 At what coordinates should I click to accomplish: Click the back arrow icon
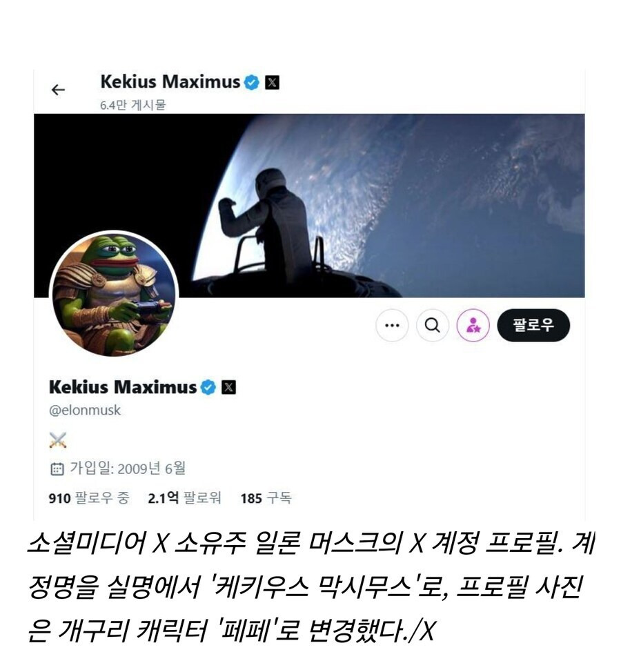(58, 90)
